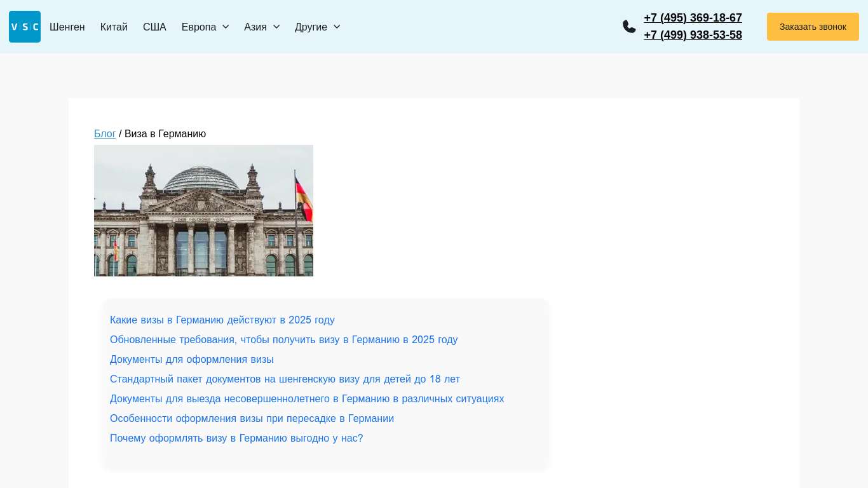Go to the США page
The height and width of the screenshot is (488, 868).
154,27
